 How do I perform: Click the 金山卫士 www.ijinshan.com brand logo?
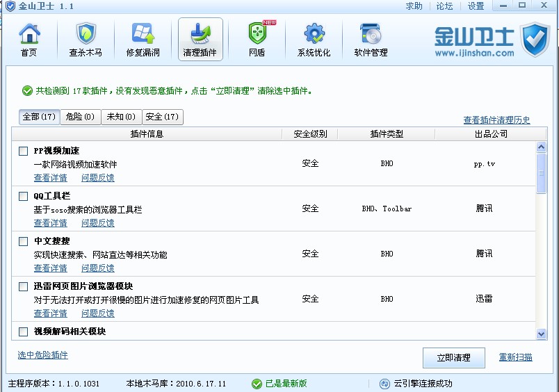(x=492, y=40)
